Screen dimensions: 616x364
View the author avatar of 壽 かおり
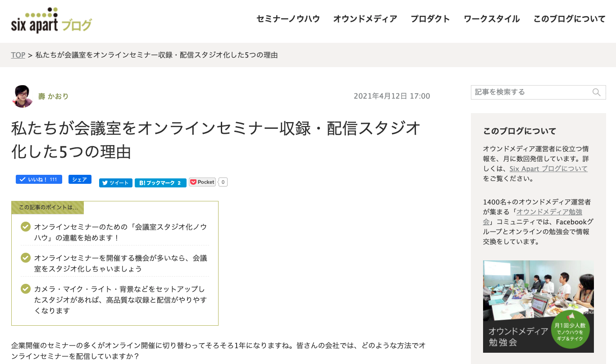23,96
